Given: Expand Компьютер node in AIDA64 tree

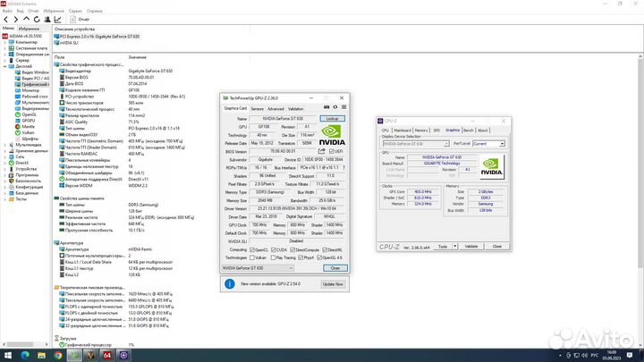Looking at the screenshot, I should pos(5,42).
